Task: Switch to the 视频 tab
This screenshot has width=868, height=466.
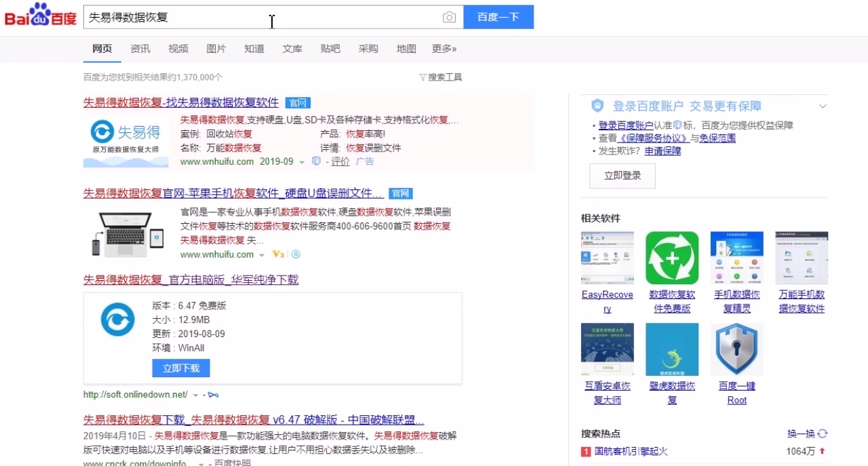Action: [x=178, y=49]
